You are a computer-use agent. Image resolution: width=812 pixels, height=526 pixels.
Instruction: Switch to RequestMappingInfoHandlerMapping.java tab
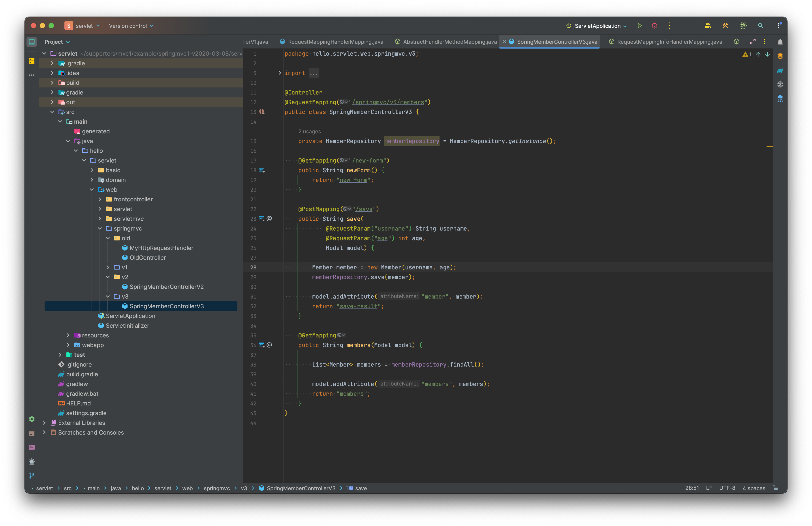(x=665, y=42)
